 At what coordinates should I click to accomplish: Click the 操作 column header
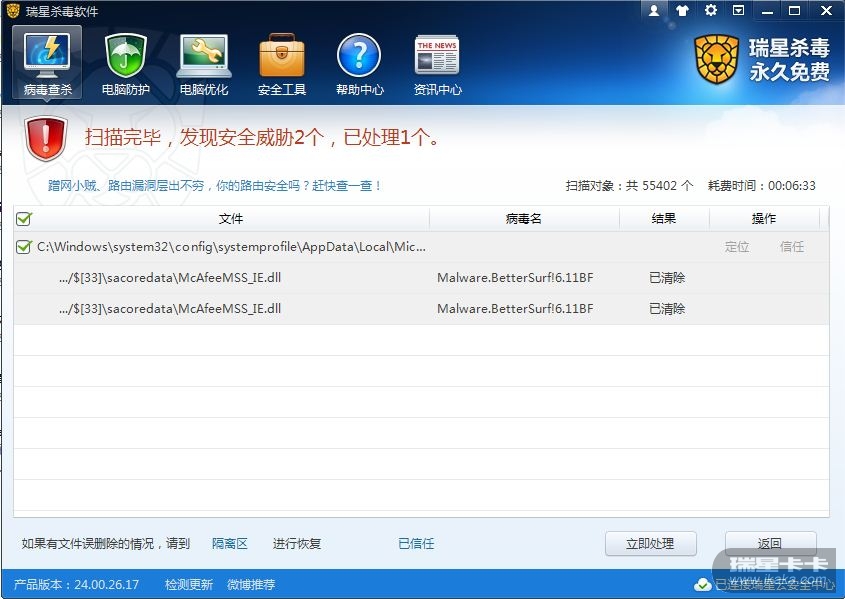764,219
